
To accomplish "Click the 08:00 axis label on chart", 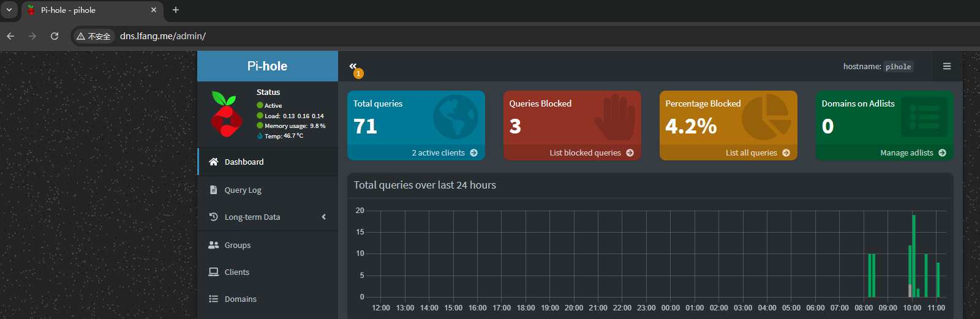I will coord(864,308).
